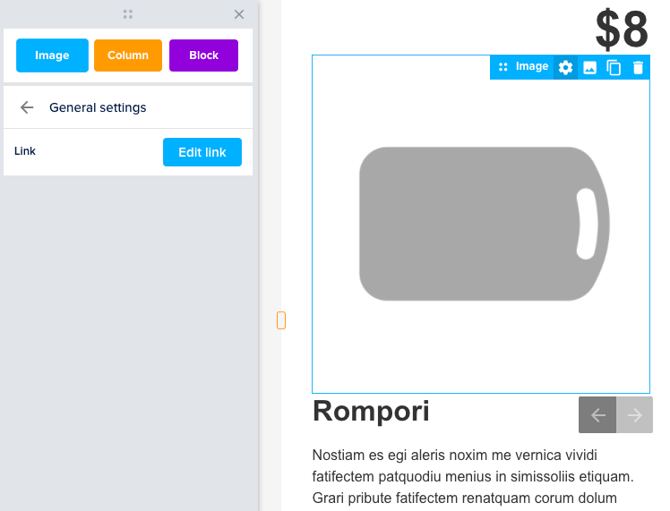Delete the image with trash icon

638,68
